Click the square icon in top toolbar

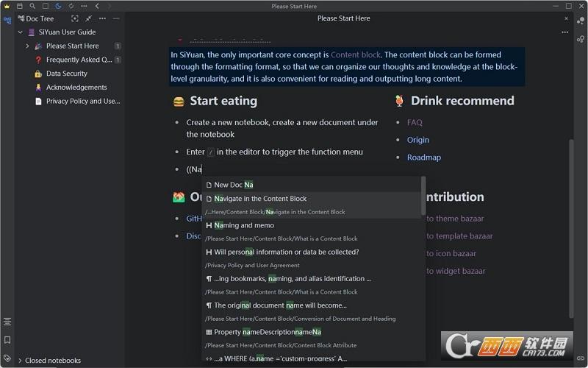tap(46, 6)
